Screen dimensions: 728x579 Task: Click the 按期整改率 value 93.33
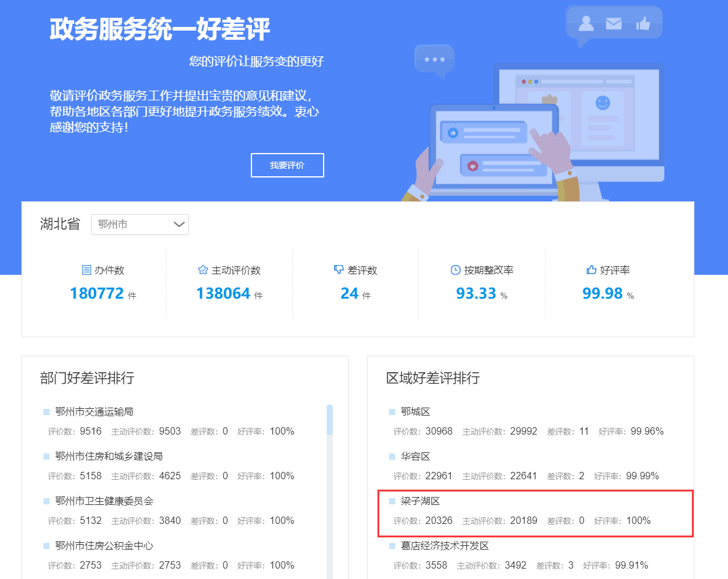click(x=476, y=293)
